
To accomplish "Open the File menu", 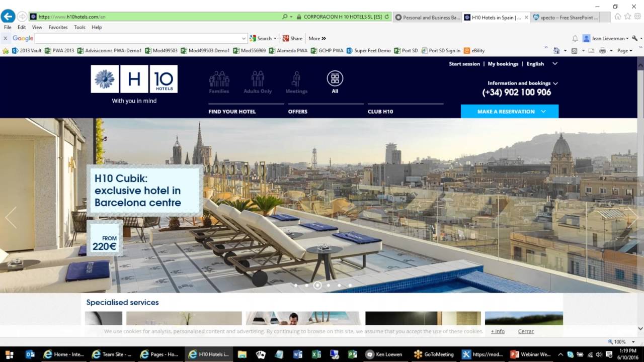I will (8, 27).
